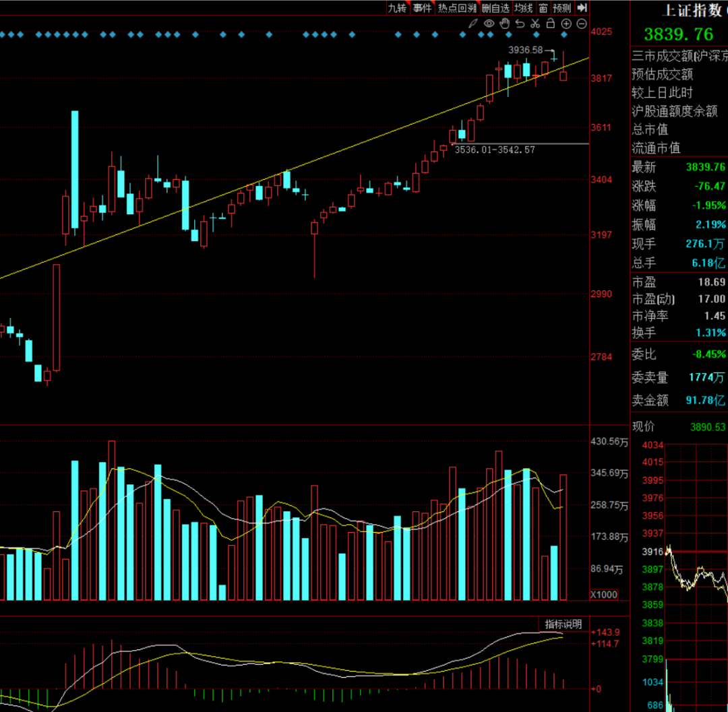Select the pen drawing tool icon

click(473, 24)
